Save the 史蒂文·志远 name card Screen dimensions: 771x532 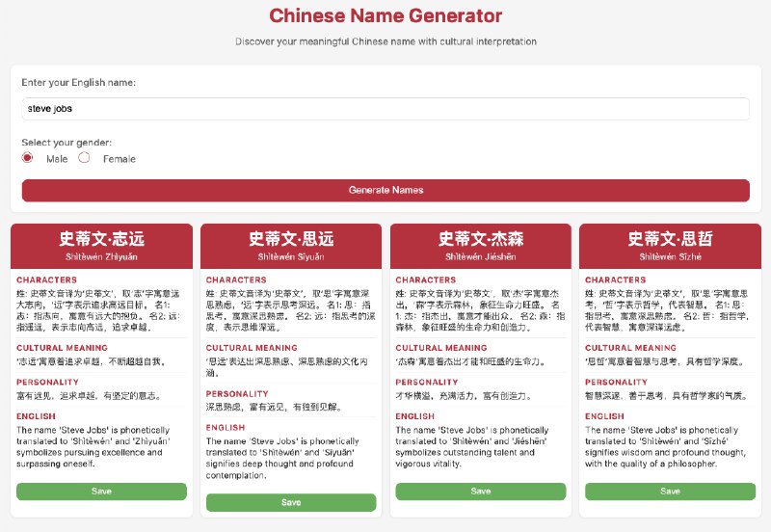pyautogui.click(x=101, y=492)
